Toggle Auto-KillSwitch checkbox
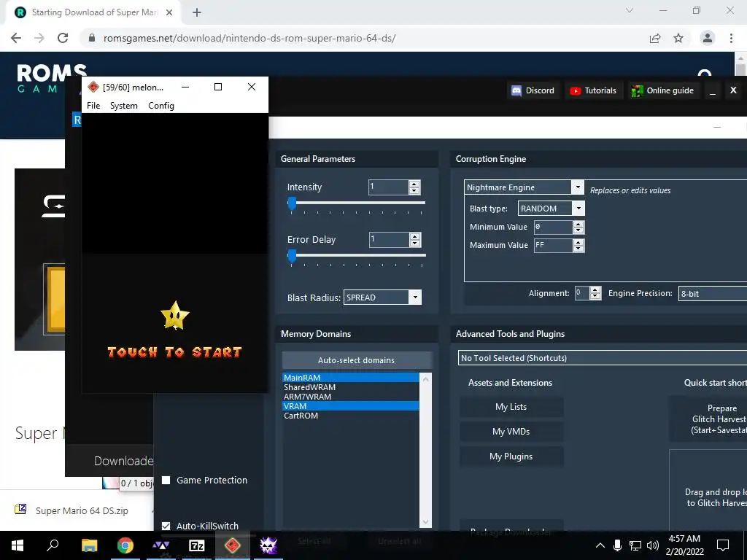 tap(166, 526)
